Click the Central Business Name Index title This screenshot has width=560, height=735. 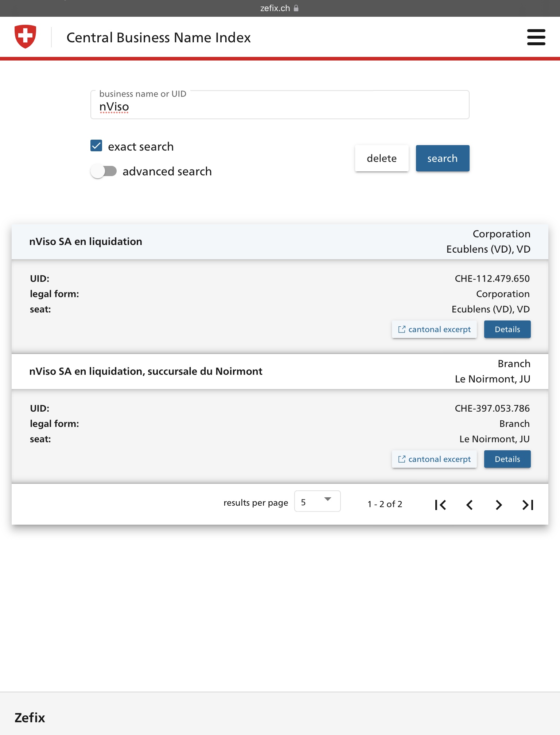[159, 38]
